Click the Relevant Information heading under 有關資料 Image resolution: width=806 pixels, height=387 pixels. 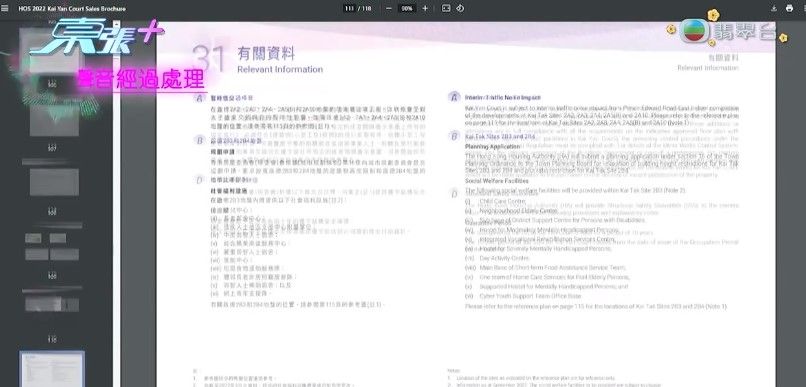point(280,69)
